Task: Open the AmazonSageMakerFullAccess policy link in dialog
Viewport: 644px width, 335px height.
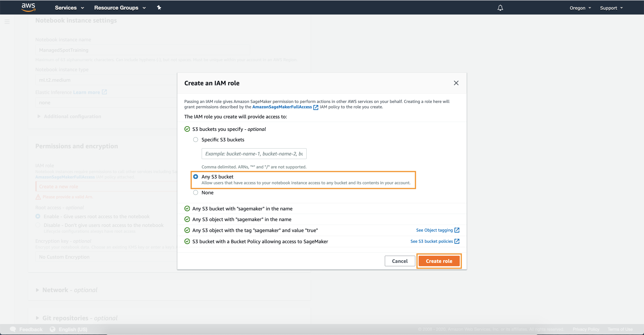Action: pos(282,107)
